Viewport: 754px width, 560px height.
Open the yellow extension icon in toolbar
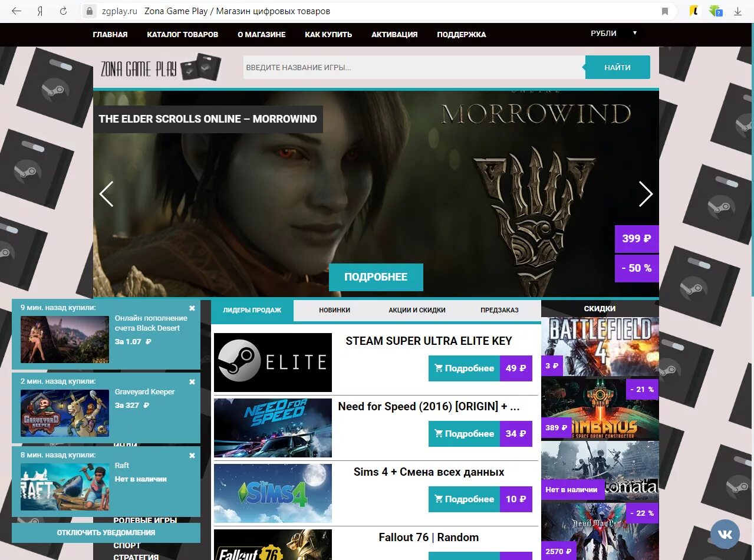(x=695, y=11)
